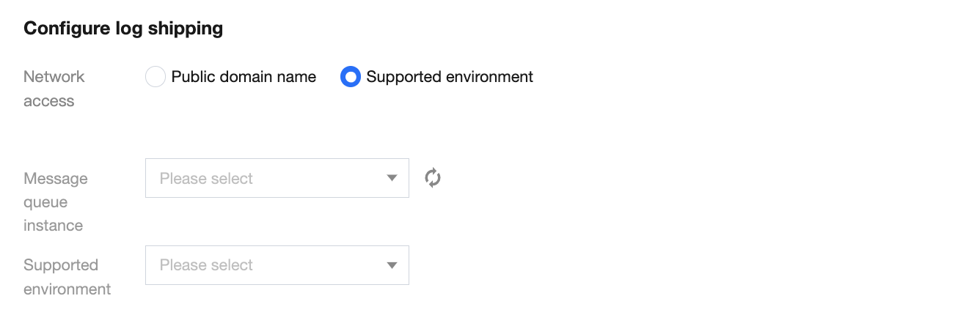Viewport: 980px width, 315px height.
Task: Click the blue dot of the selected radio
Action: [x=351, y=77]
